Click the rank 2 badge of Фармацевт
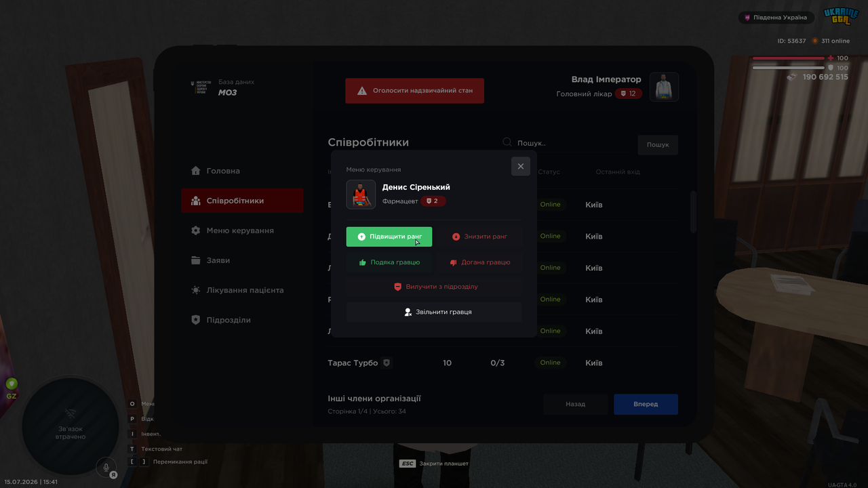The height and width of the screenshot is (488, 868). [433, 201]
